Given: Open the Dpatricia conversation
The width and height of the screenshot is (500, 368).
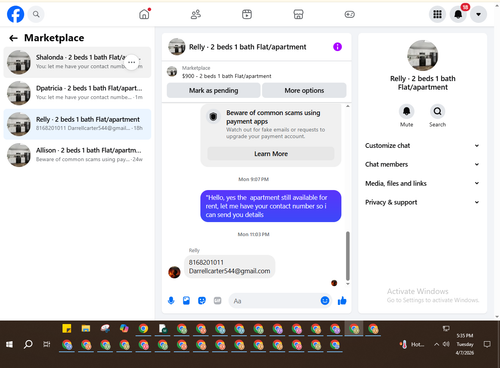Looking at the screenshot, I should pos(77,93).
